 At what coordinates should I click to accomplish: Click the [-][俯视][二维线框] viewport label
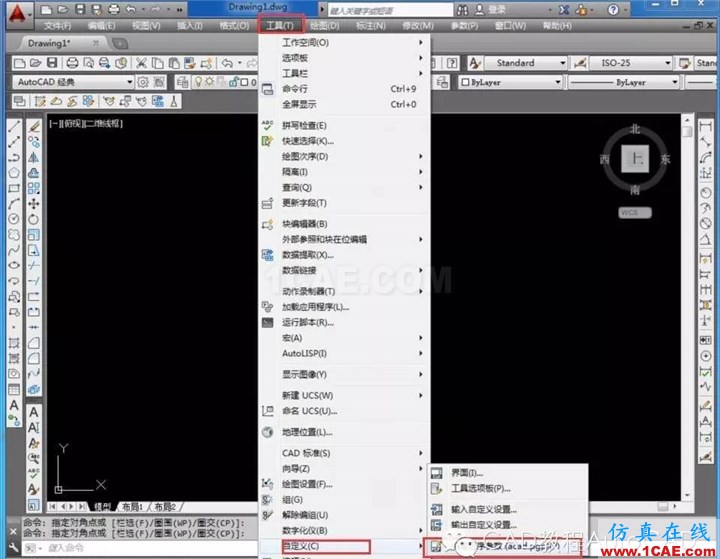[x=86, y=124]
